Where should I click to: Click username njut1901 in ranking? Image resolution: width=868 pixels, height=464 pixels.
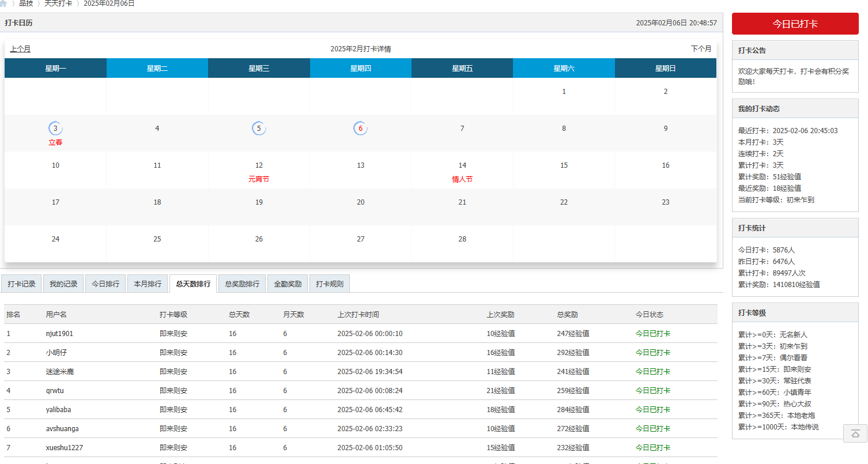(x=59, y=334)
